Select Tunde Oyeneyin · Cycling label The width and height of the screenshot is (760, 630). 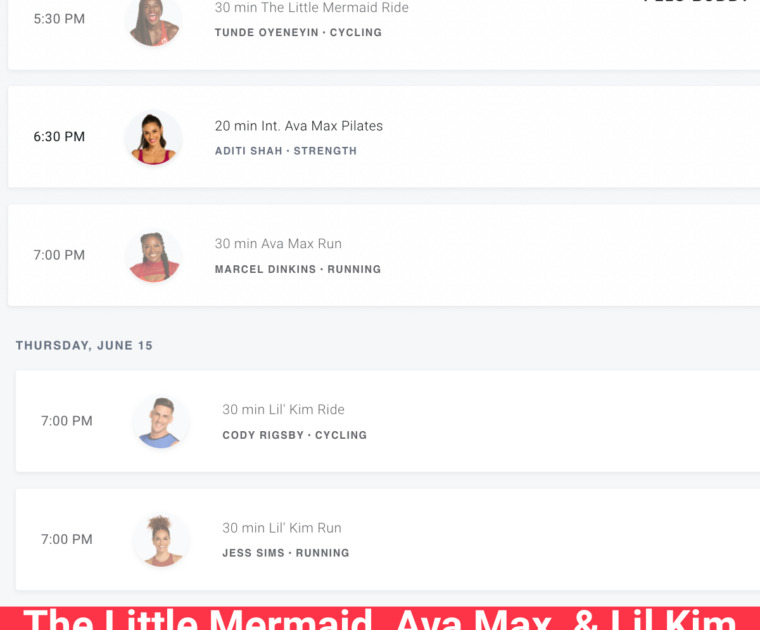point(298,32)
